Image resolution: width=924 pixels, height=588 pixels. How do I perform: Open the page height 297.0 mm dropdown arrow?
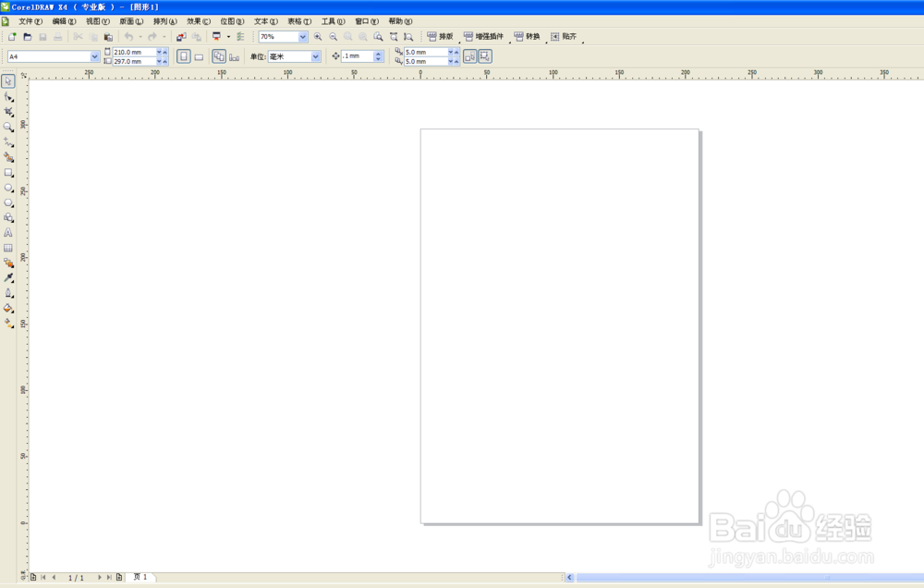pyautogui.click(x=159, y=61)
